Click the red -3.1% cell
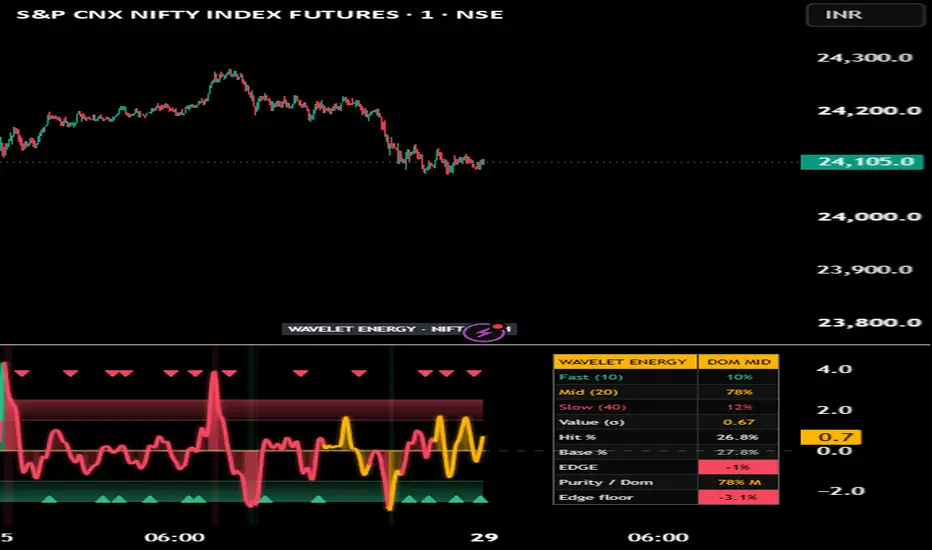Viewport: 932px width, 550px height. (x=739, y=497)
